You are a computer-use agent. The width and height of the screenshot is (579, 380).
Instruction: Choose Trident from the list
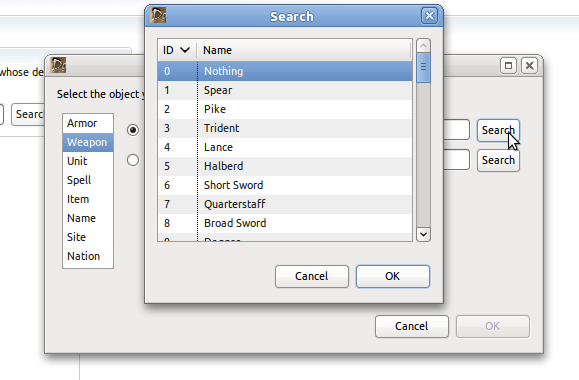(285, 129)
